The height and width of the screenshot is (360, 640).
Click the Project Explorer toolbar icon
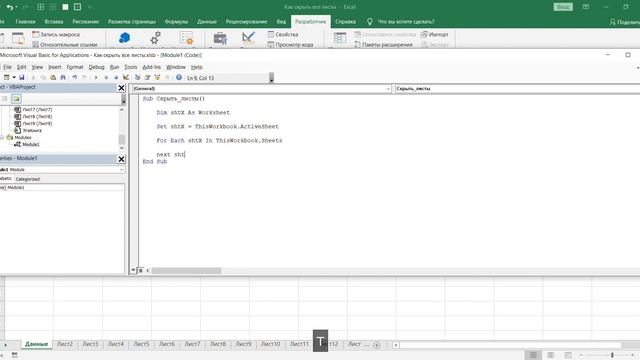(138, 78)
